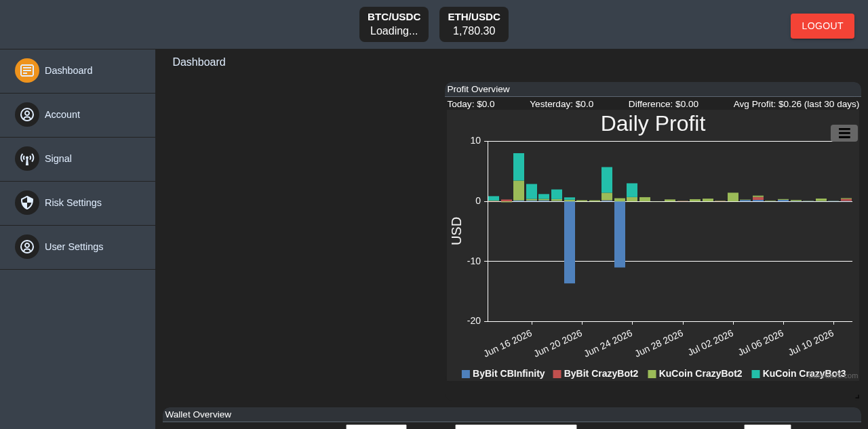Click the Risk Settings shield icon
The height and width of the screenshot is (429, 868).
[27, 203]
